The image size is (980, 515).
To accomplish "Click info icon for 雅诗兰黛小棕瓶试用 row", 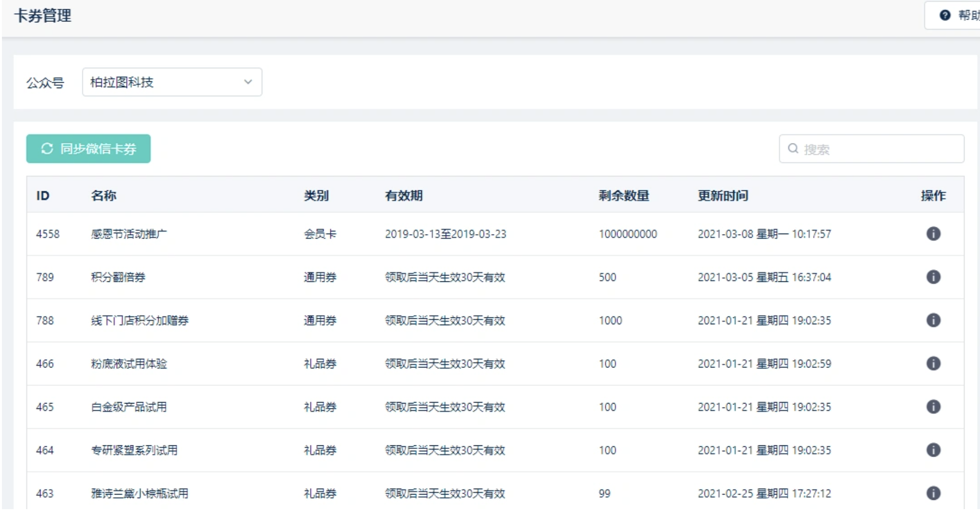I will [x=933, y=493].
